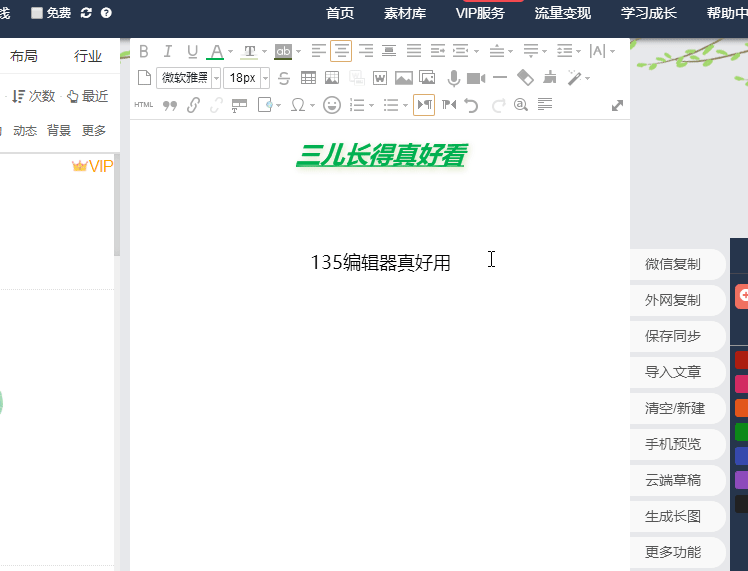Screen dimensions: 748x571
Task: Insert a hyperlink using link icon
Action: point(193,104)
